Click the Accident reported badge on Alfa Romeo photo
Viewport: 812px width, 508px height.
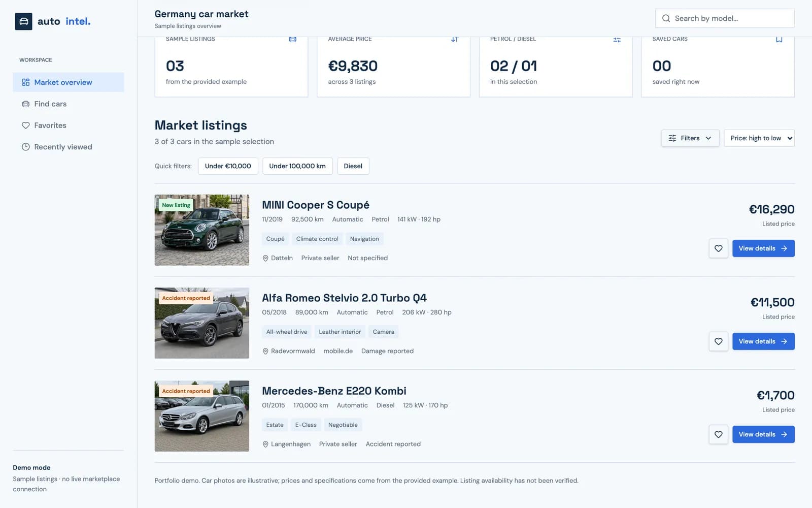[186, 298]
